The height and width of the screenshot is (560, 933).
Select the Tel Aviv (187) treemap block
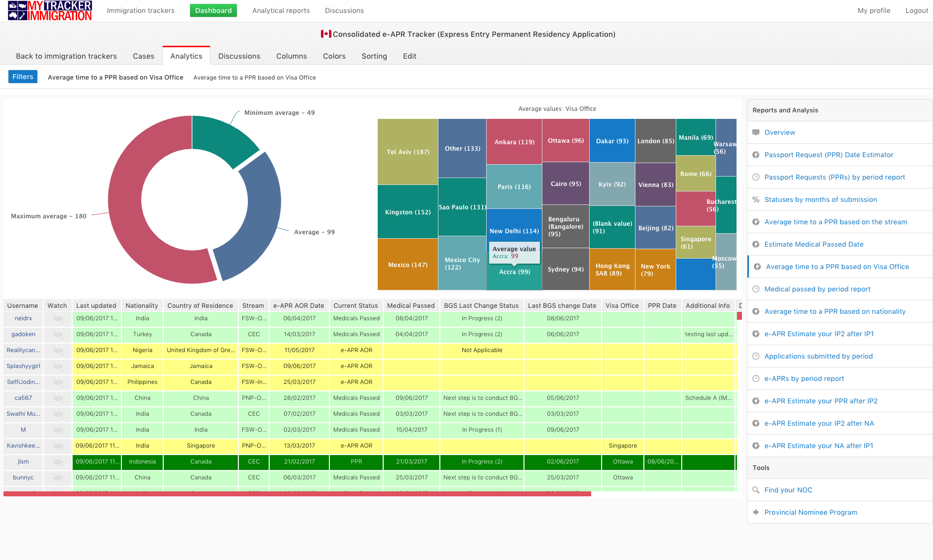(x=408, y=152)
